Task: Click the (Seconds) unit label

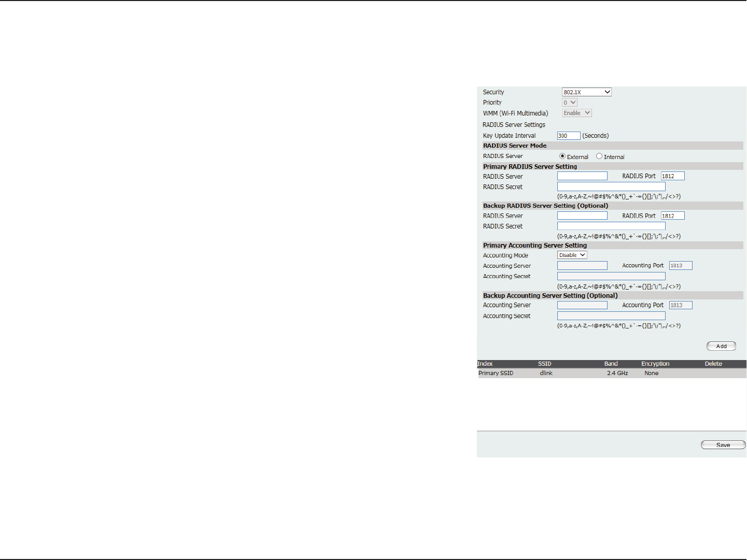Action: (x=596, y=136)
